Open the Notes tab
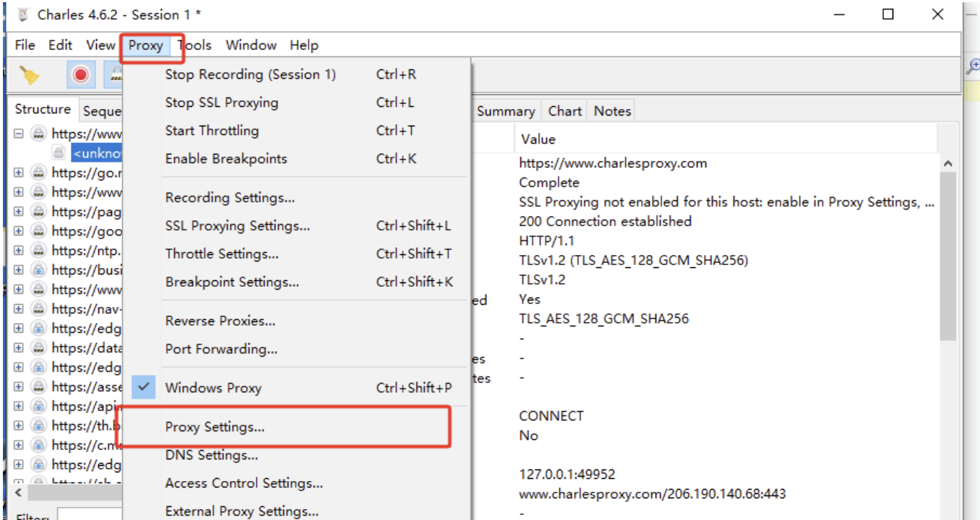 612,111
